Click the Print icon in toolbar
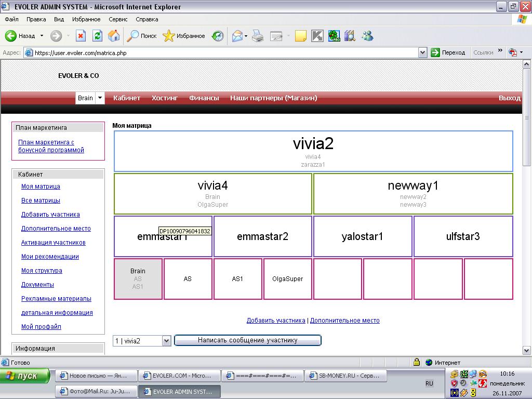Image resolution: width=532 pixels, height=399 pixels. (258, 36)
